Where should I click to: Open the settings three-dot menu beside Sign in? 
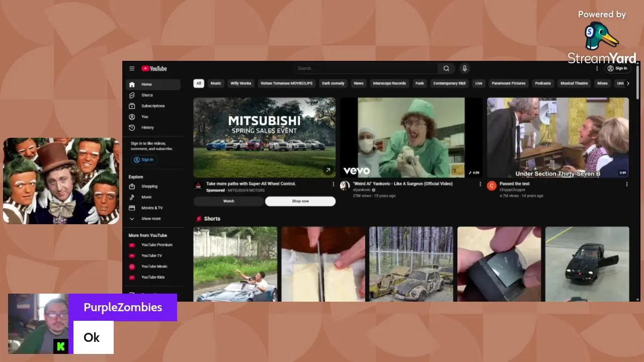click(597, 68)
